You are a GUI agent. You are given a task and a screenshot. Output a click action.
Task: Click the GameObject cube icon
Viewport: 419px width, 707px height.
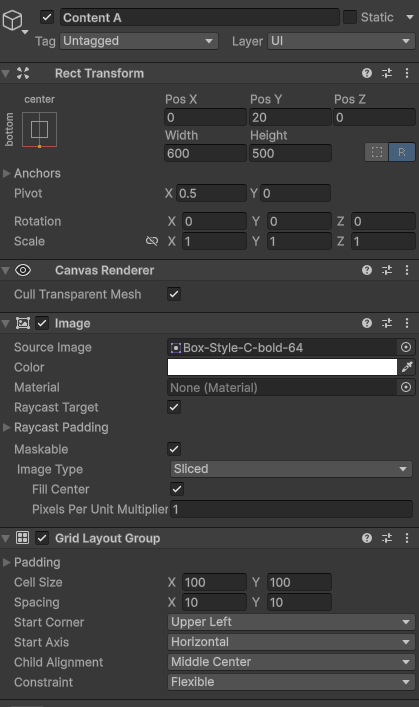click(12, 20)
